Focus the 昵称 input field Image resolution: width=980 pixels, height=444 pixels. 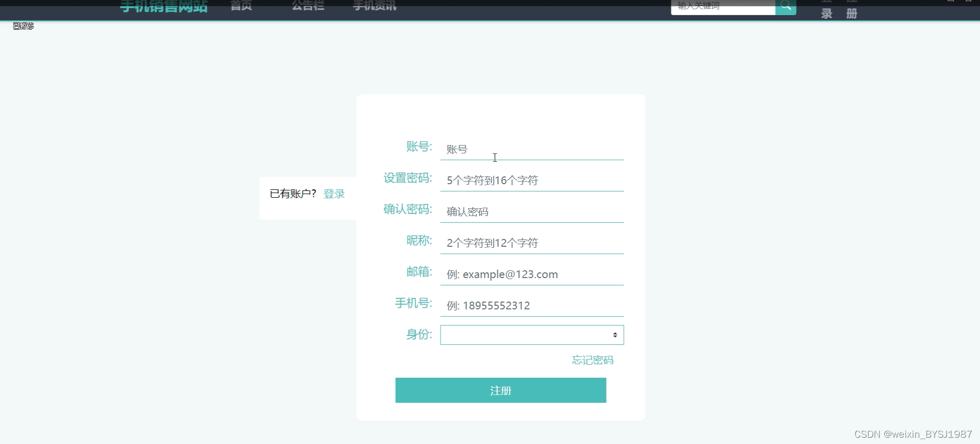532,243
